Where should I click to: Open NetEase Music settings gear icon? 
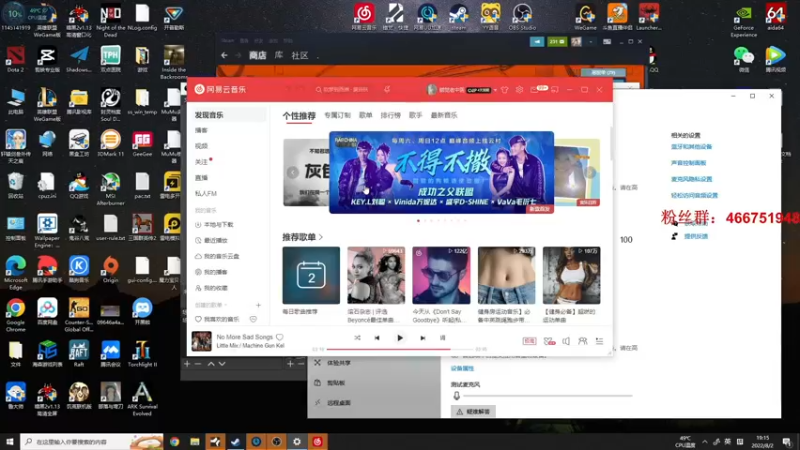(x=519, y=90)
